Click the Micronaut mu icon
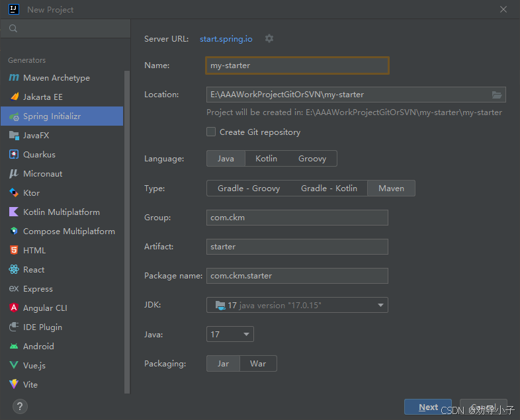520x420 pixels. click(14, 174)
